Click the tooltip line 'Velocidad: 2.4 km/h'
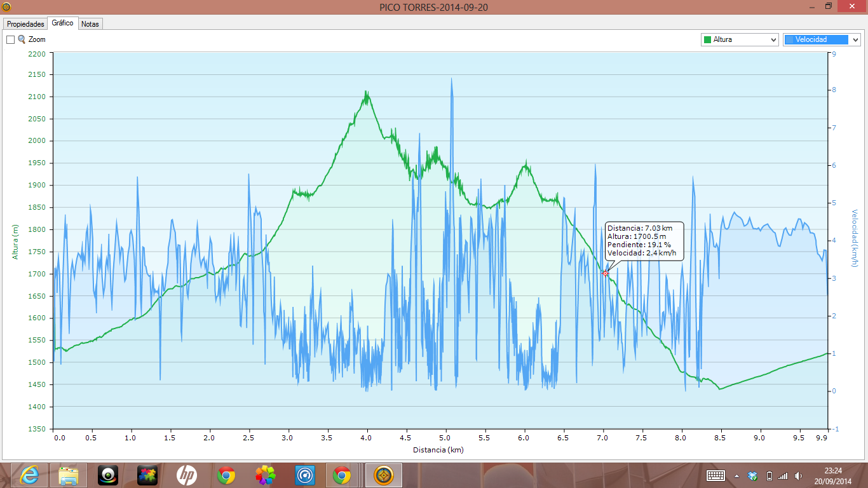The width and height of the screenshot is (868, 488). [642, 253]
